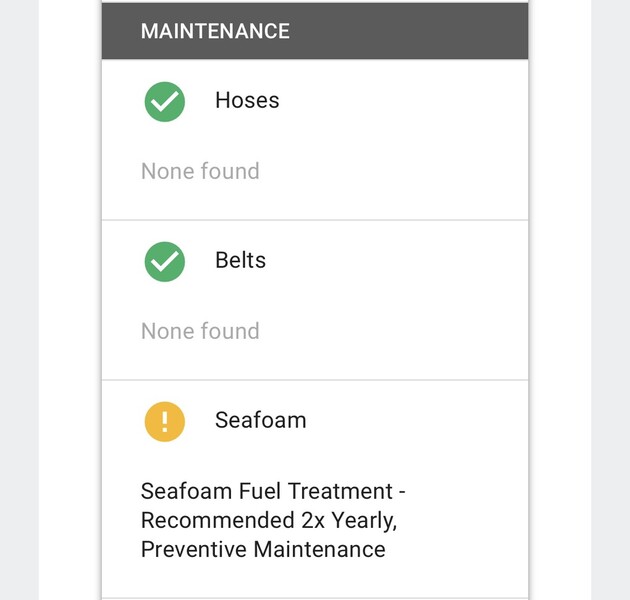The width and height of the screenshot is (630, 600).
Task: Click the light gray page margin on the left
Action: [x=18, y=300]
